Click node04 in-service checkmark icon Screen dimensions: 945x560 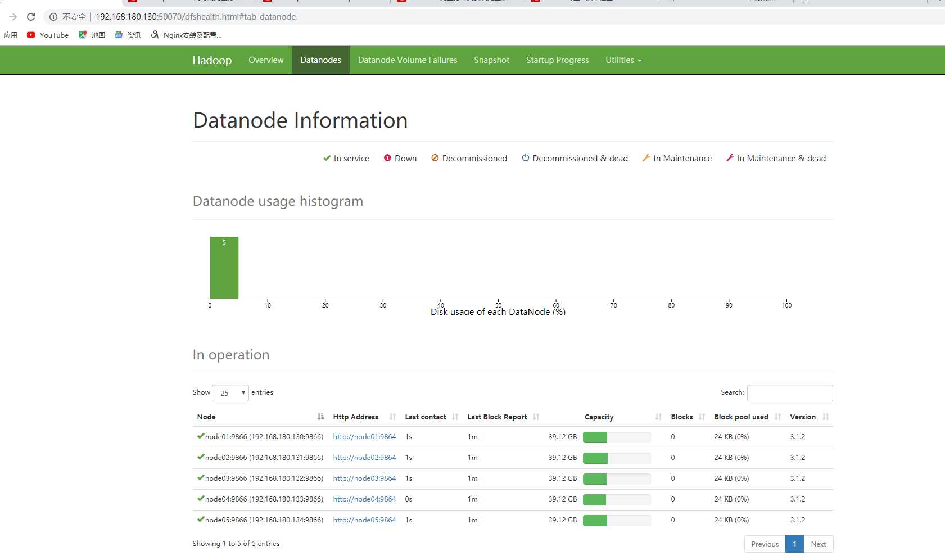(201, 498)
